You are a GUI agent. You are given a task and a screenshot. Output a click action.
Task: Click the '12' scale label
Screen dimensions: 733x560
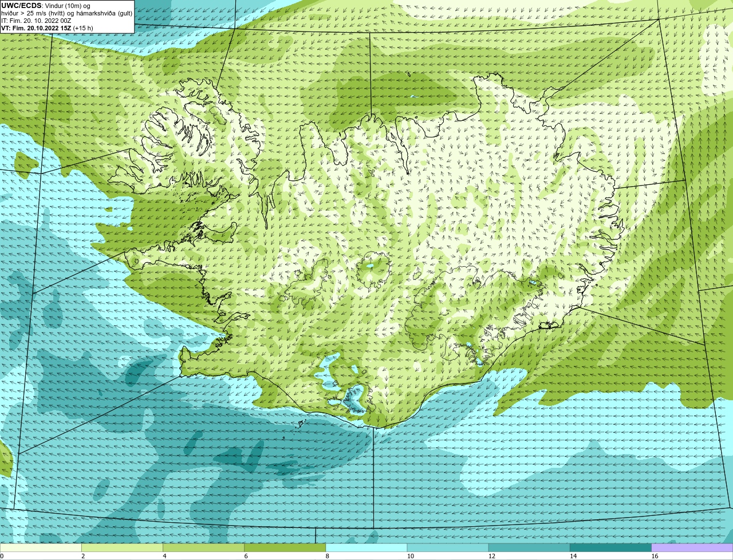pyautogui.click(x=492, y=556)
